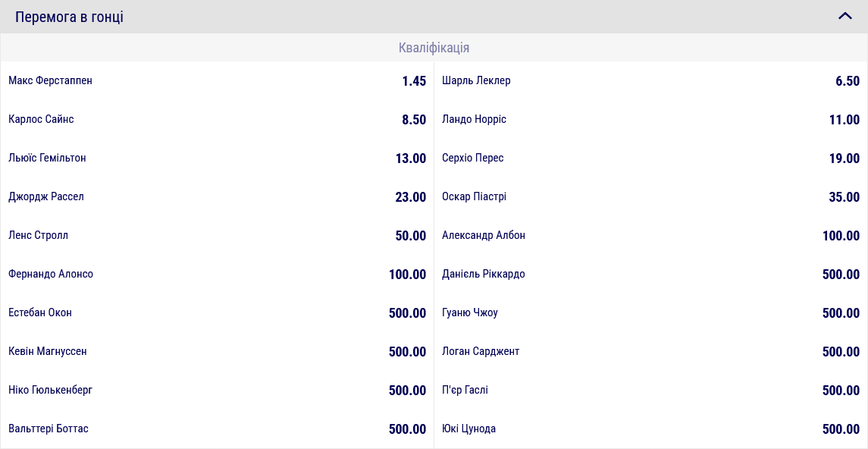
Task: Select the Кваліфікація tab
Action: 434,48
